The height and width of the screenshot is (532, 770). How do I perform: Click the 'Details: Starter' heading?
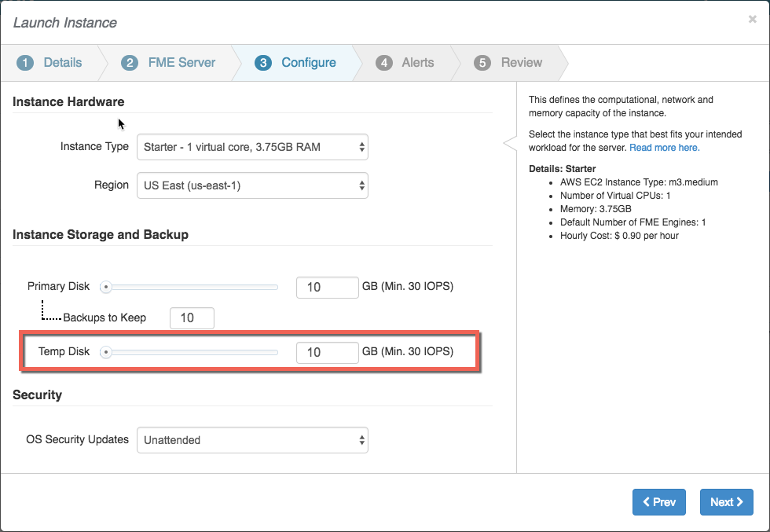(563, 168)
